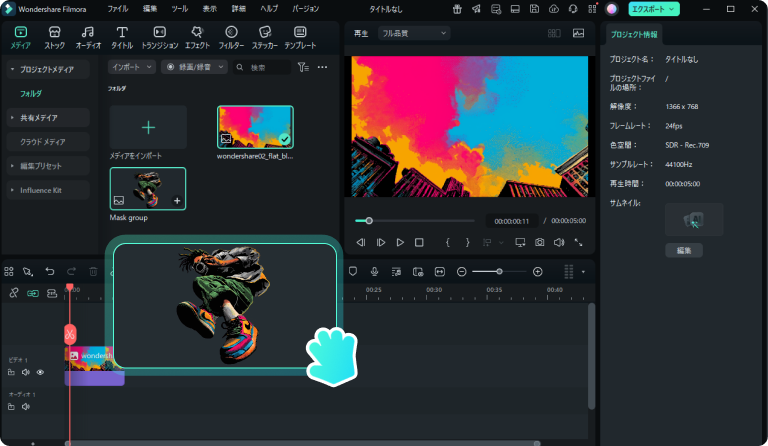Open the フル品質 quality dropdown
Image resolution: width=768 pixels, height=446 pixels.
pyautogui.click(x=414, y=33)
